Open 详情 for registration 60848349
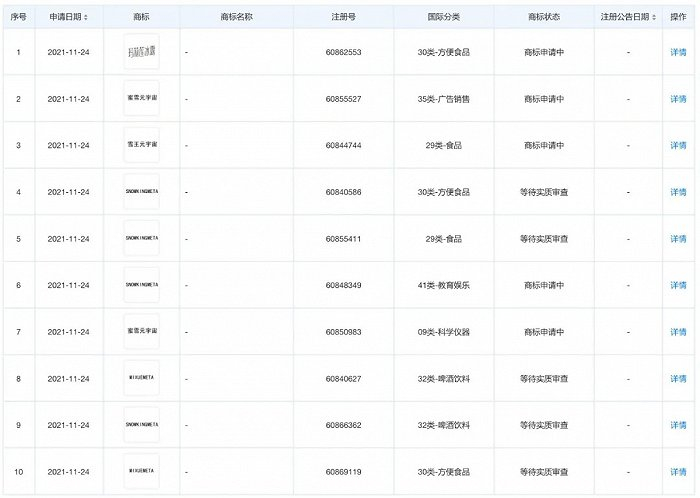 click(678, 285)
